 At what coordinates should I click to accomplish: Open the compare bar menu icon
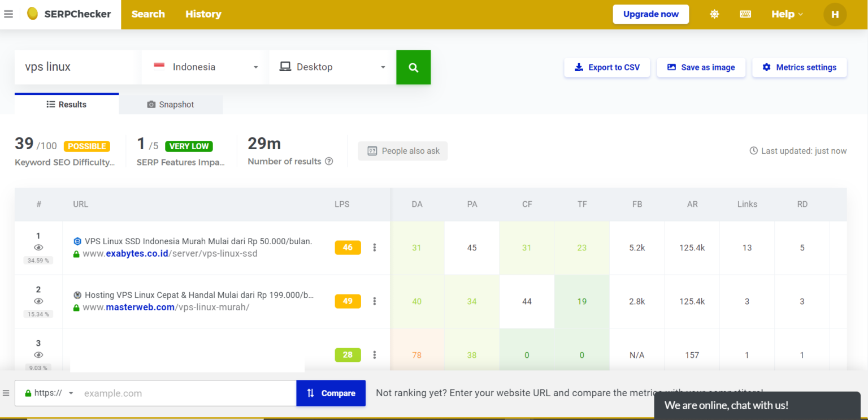tap(6, 393)
